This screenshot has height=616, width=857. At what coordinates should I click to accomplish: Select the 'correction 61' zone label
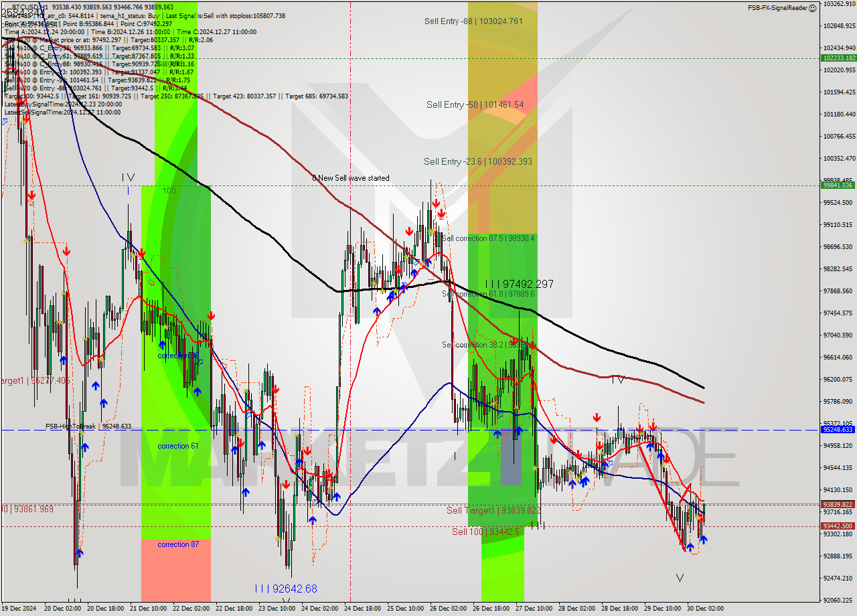tap(178, 446)
